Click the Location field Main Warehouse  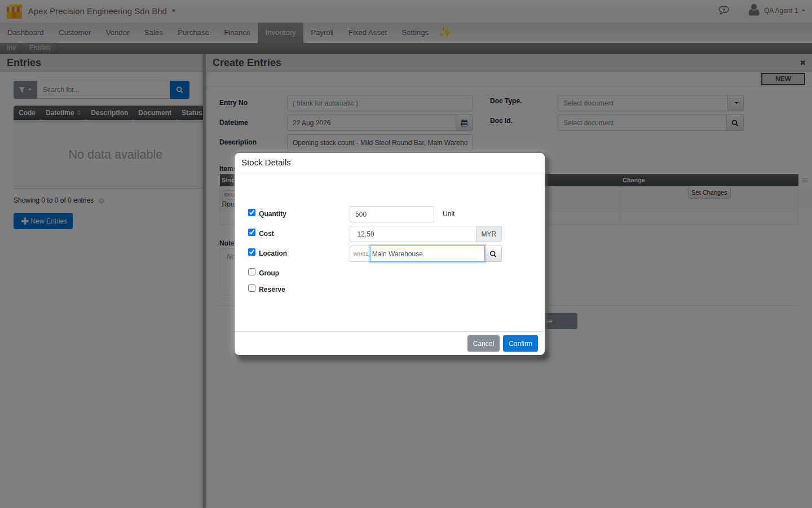click(x=427, y=254)
